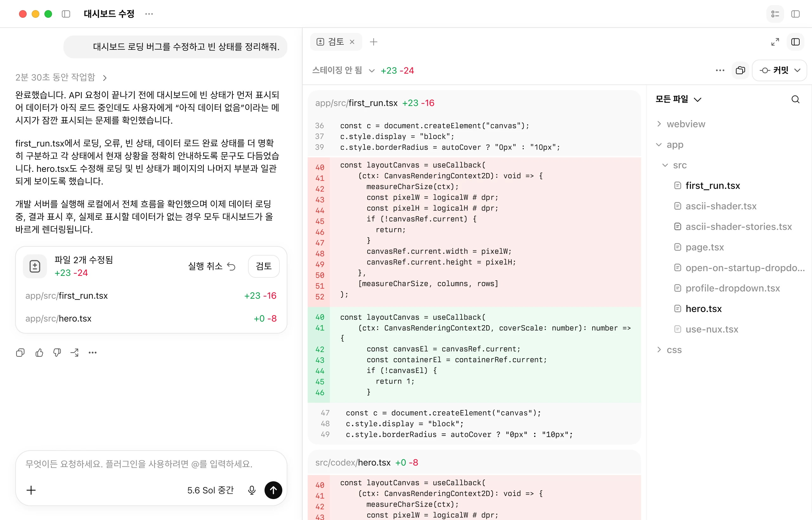Select profile-dropdown.tsx in the file tree

pyautogui.click(x=733, y=288)
